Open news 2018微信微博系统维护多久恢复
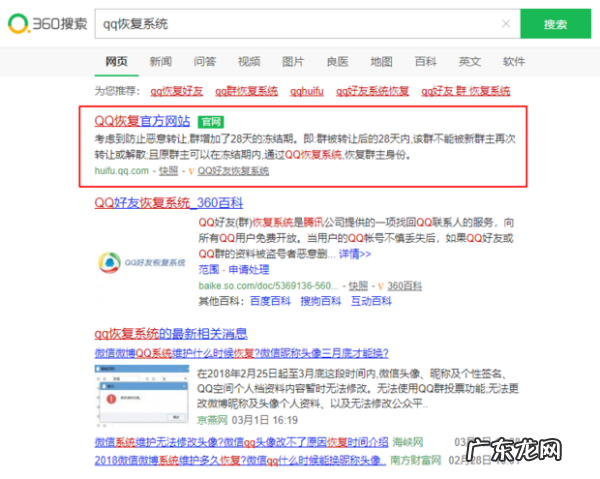This screenshot has height=479, width=600. coord(240,460)
